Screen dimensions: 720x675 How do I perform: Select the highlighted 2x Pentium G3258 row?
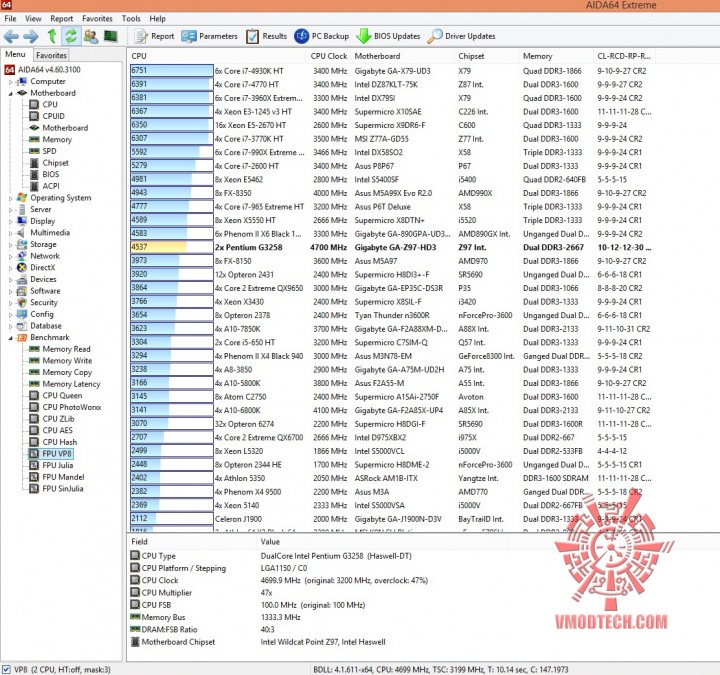tap(391, 248)
